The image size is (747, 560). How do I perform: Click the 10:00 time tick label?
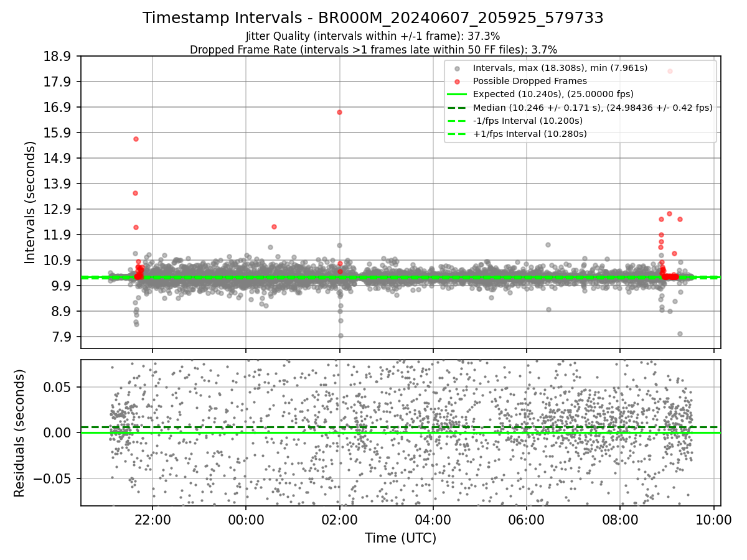click(713, 519)
